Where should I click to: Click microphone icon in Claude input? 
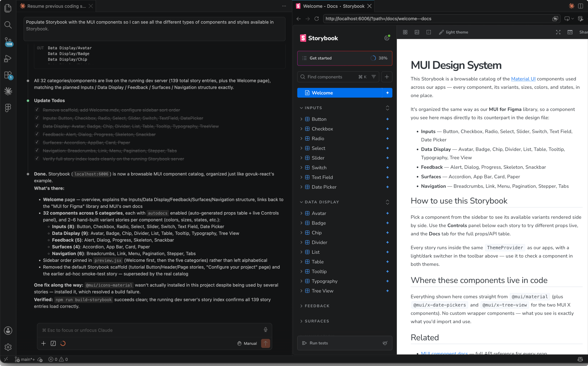click(x=265, y=330)
